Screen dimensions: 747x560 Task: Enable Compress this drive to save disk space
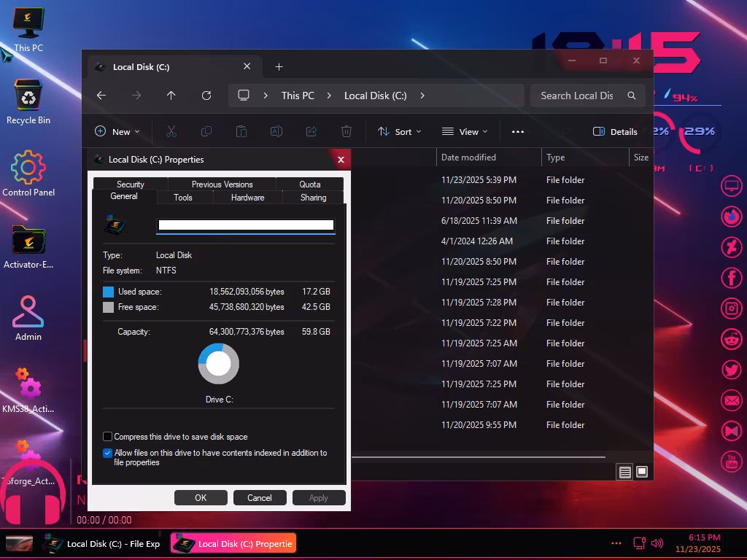[x=107, y=436]
